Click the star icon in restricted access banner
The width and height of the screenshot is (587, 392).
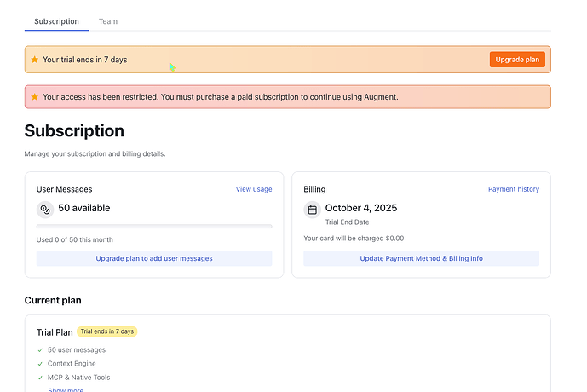pyautogui.click(x=35, y=97)
